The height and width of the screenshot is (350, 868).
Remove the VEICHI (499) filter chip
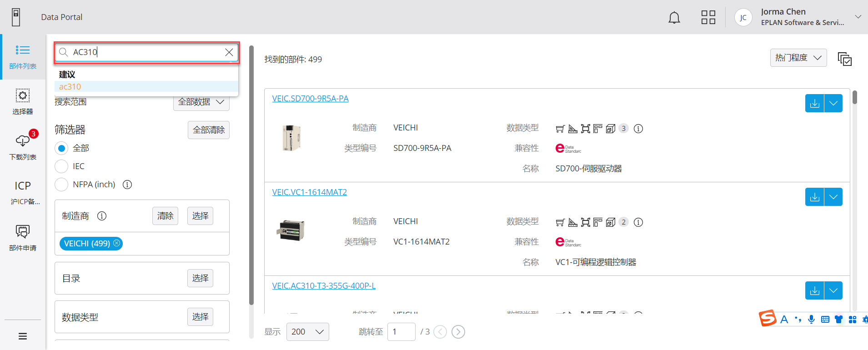point(117,243)
